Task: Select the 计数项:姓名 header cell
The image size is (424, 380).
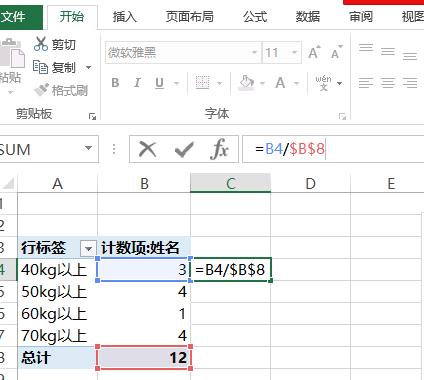Action: tap(144, 248)
